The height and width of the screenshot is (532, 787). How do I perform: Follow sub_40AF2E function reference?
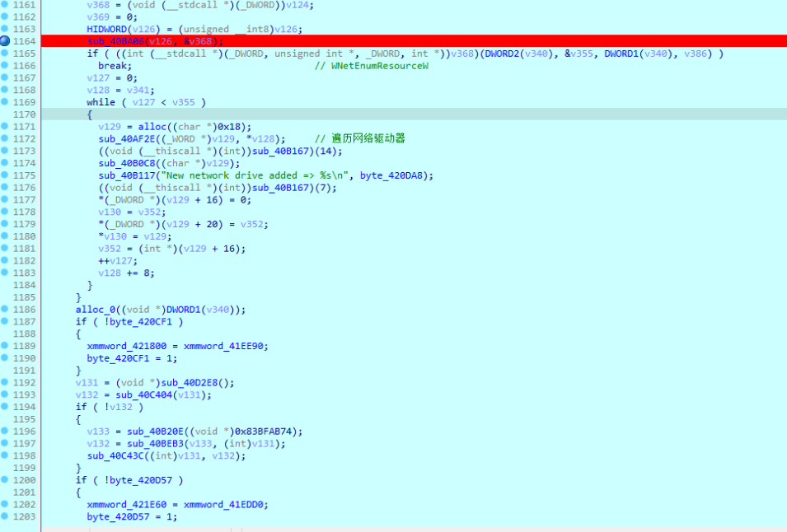[127, 139]
